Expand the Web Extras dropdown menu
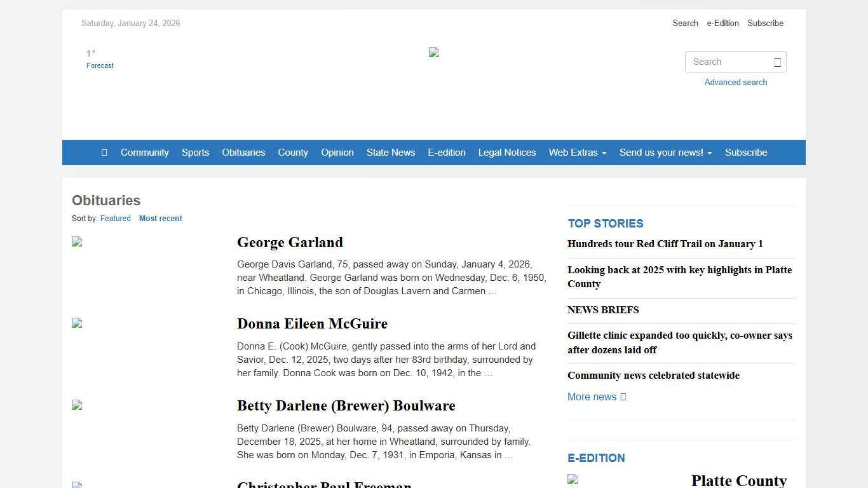Screen dimensions: 868x488 [577, 152]
